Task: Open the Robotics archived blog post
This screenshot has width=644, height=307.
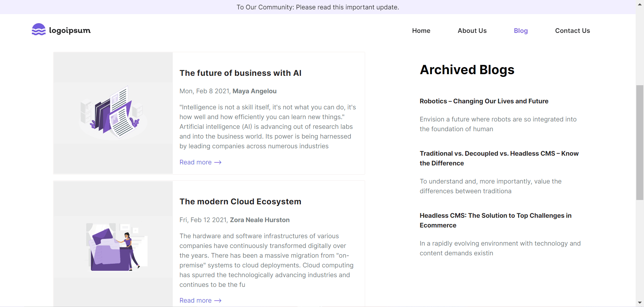Action: 484,101
